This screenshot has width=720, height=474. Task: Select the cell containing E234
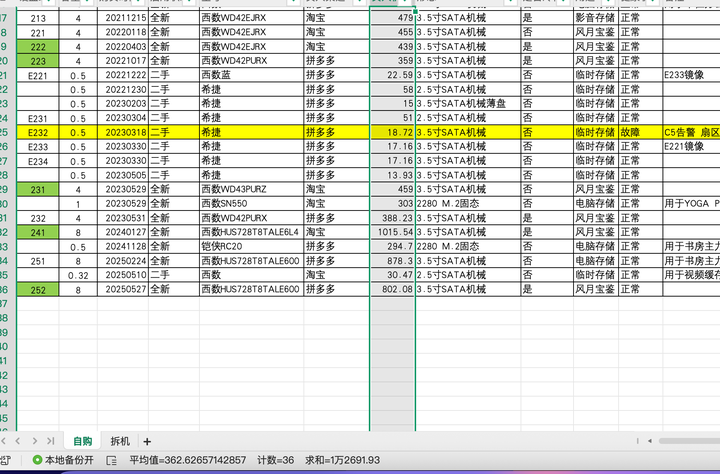click(38, 161)
